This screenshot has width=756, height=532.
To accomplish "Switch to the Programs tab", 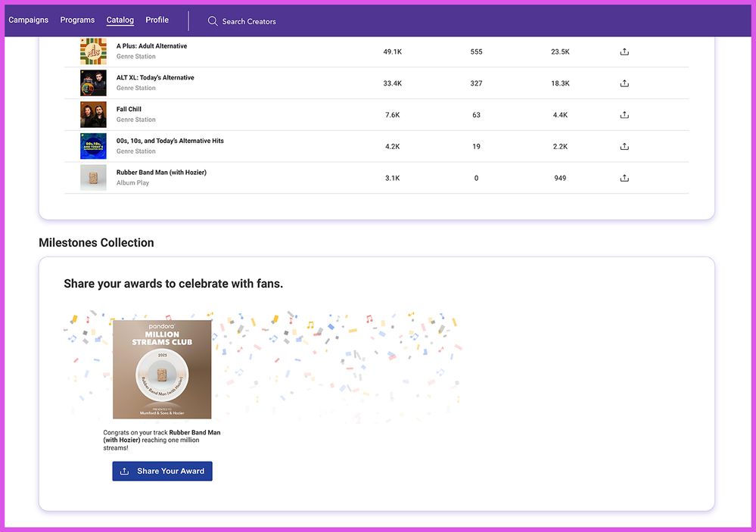I will 77,20.
